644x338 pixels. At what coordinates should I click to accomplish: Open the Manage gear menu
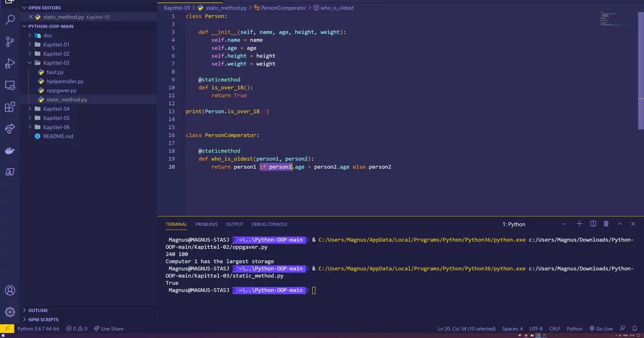pyautogui.click(x=10, y=312)
